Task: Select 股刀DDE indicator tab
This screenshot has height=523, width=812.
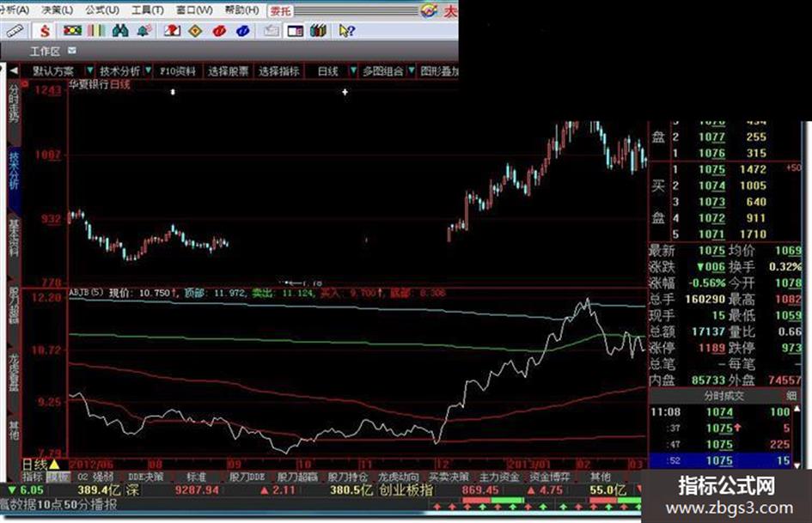Action: click(247, 477)
